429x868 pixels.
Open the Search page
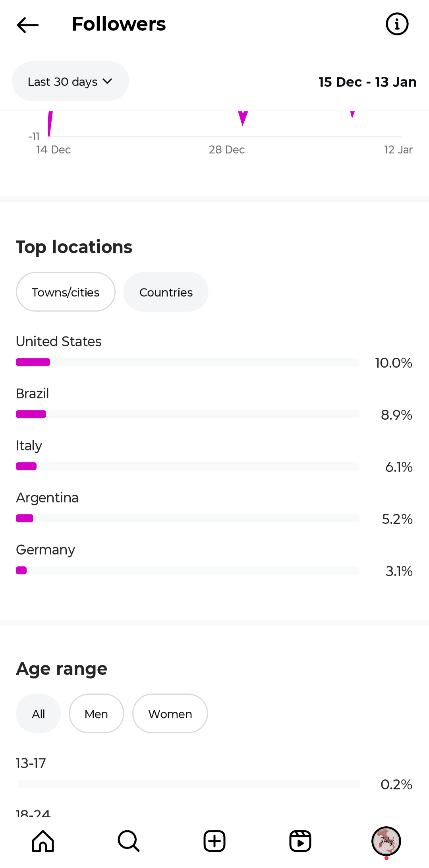(129, 841)
